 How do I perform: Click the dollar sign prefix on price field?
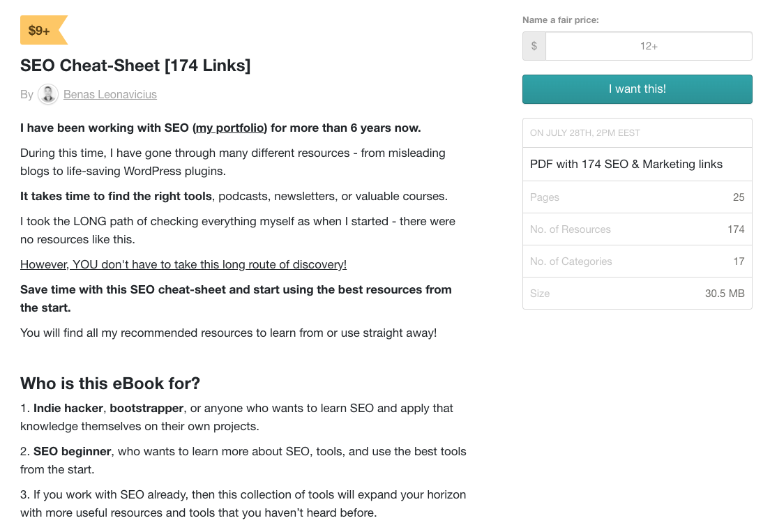click(534, 46)
